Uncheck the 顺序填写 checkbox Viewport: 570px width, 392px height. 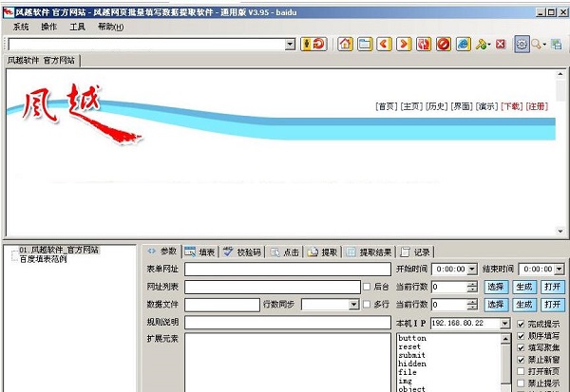tap(521, 336)
